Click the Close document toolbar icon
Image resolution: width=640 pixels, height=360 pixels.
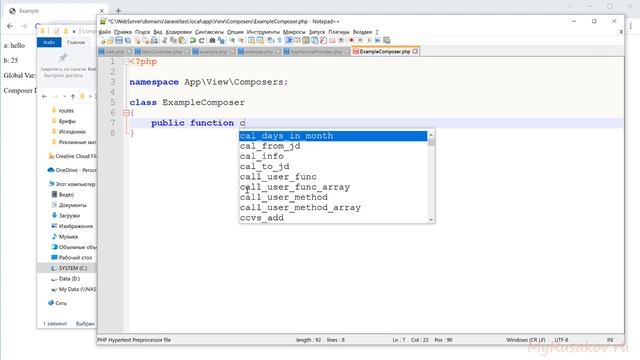click(x=137, y=40)
